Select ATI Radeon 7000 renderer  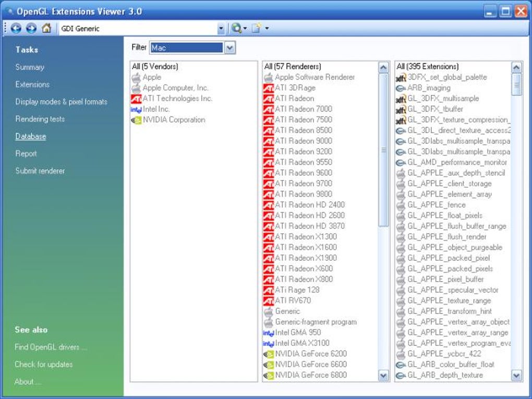tap(304, 109)
